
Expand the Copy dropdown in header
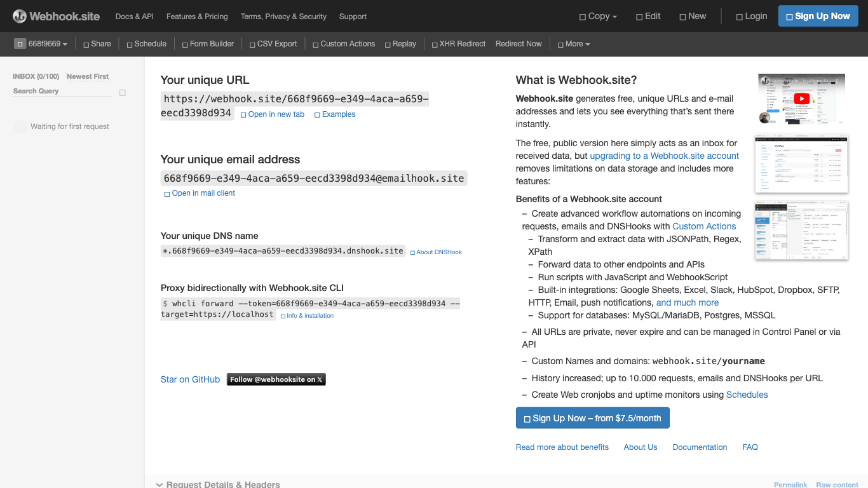(598, 17)
